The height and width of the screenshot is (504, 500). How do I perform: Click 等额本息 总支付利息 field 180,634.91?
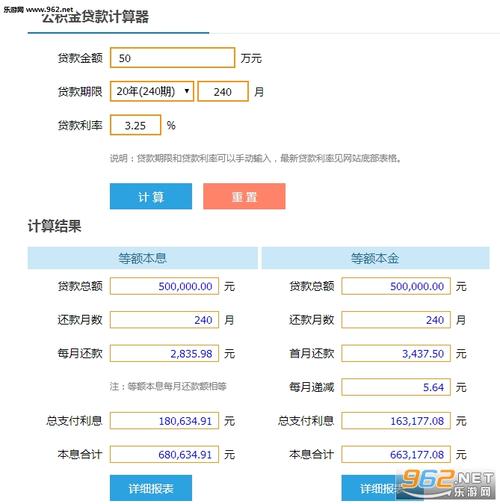click(164, 421)
